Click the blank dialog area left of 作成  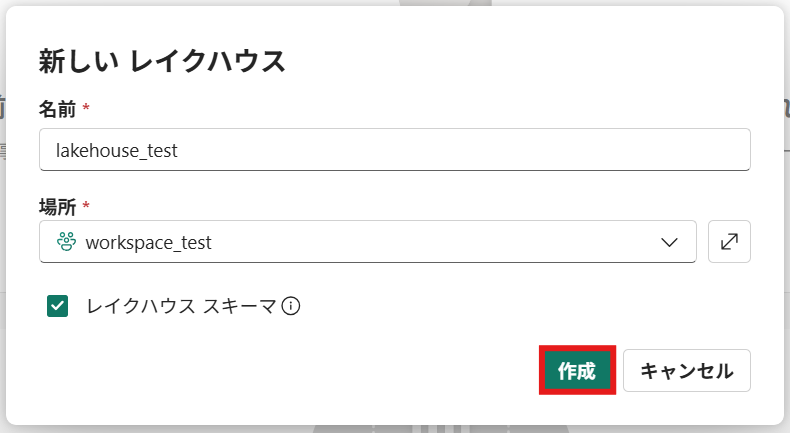click(300, 371)
